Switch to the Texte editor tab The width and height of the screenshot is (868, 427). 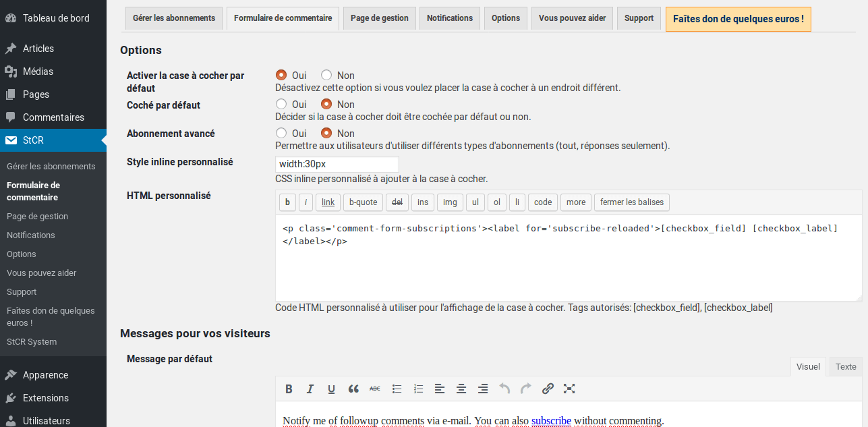845,366
